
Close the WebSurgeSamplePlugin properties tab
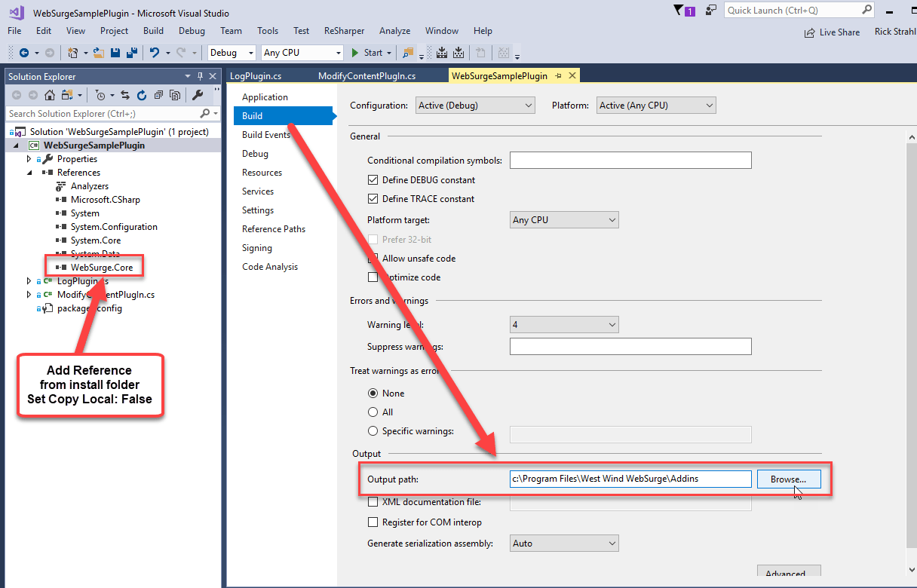[x=572, y=76]
